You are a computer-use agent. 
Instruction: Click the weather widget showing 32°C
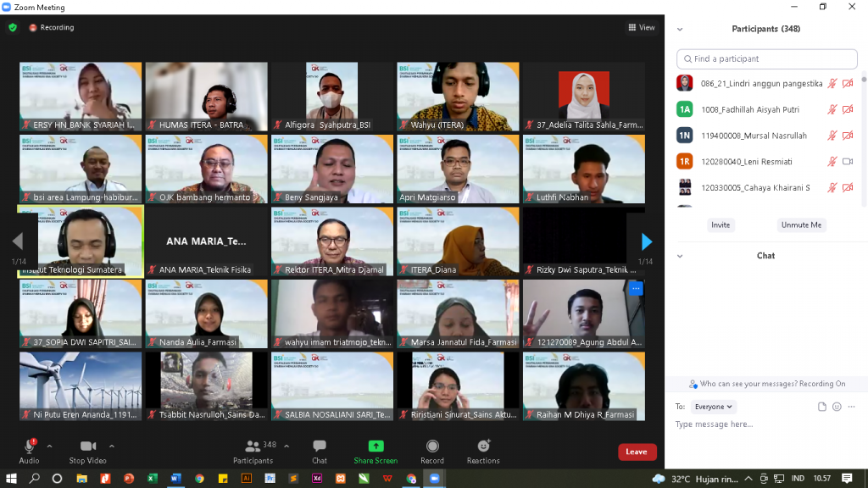tap(695, 479)
